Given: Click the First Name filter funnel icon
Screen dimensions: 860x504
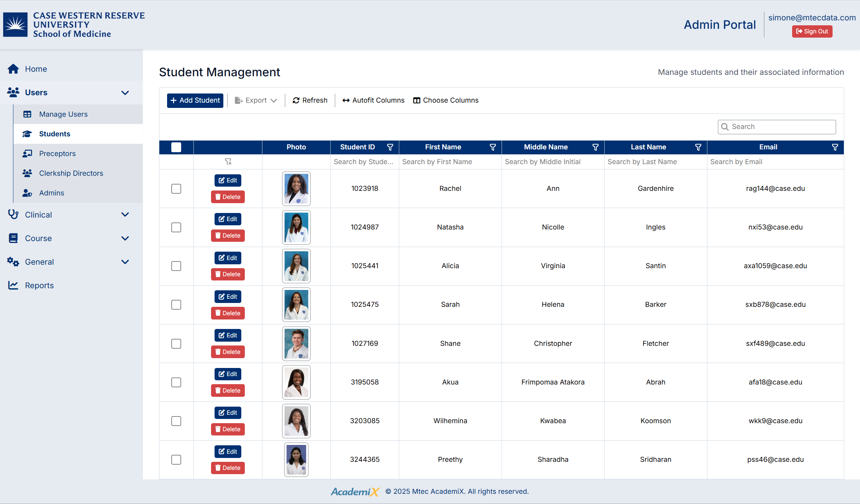Looking at the screenshot, I should (x=493, y=147).
